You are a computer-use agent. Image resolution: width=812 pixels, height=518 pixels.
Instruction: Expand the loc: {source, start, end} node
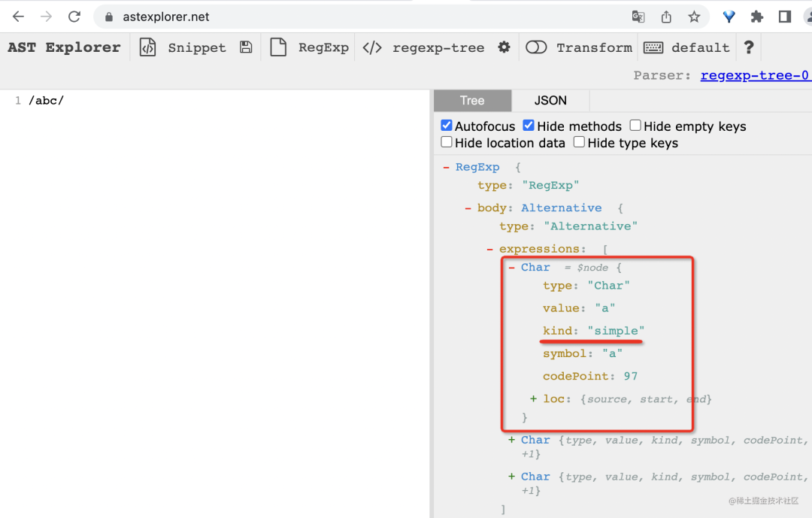[533, 399]
